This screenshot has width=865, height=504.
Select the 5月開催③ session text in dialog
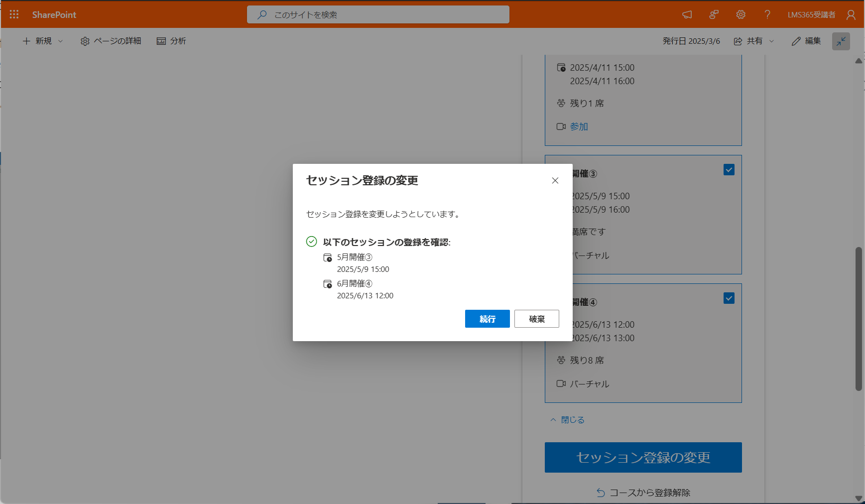[355, 257]
